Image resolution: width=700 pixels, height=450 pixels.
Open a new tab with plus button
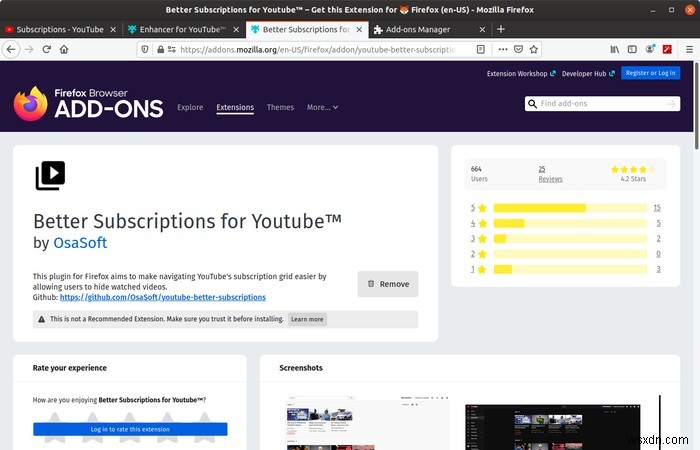501,29
